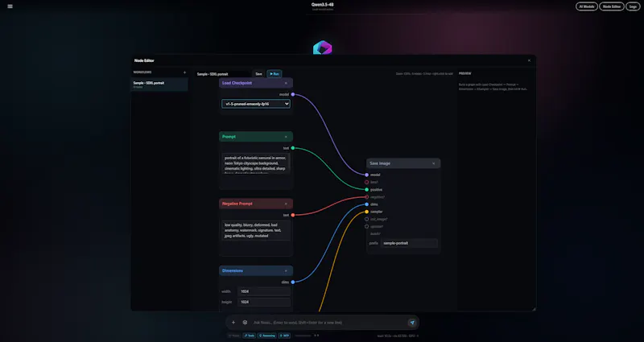The width and height of the screenshot is (644, 342).
Task: Remove the Save Image node
Action: (433, 163)
